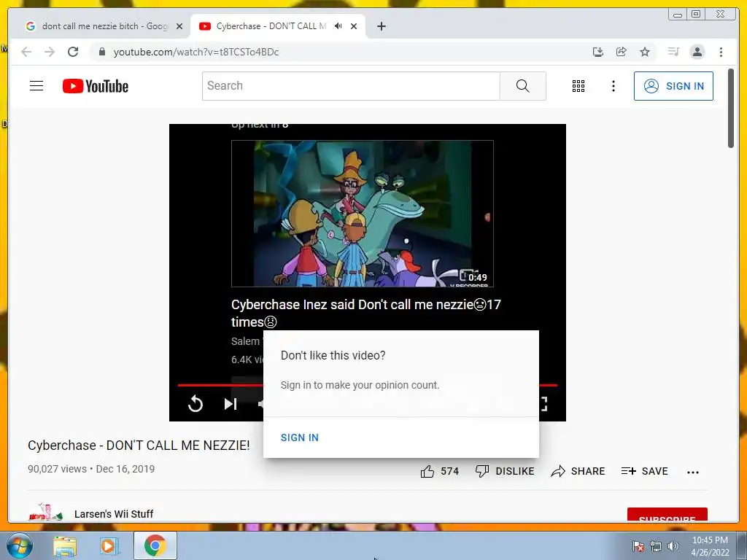Open the network icon in the tray

pos(656,546)
